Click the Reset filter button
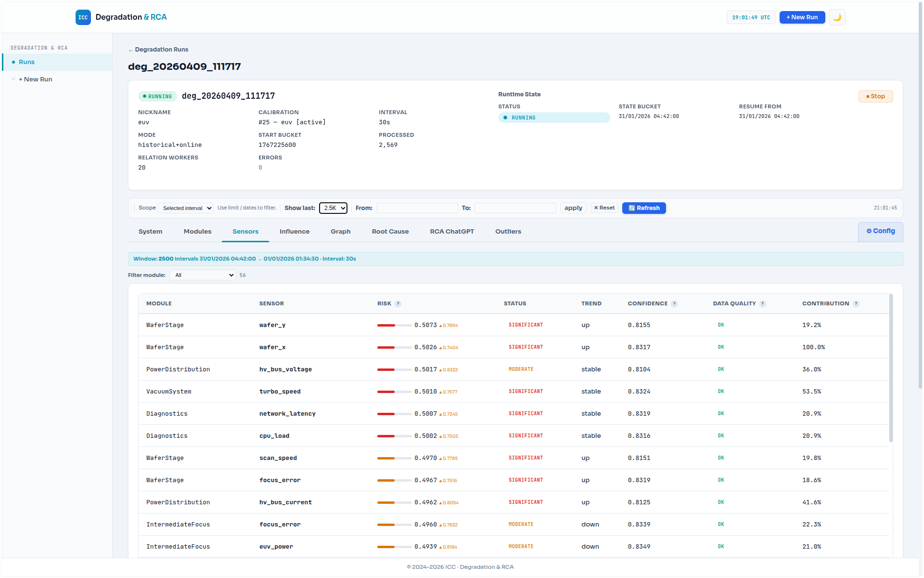924x578 pixels. (604, 208)
